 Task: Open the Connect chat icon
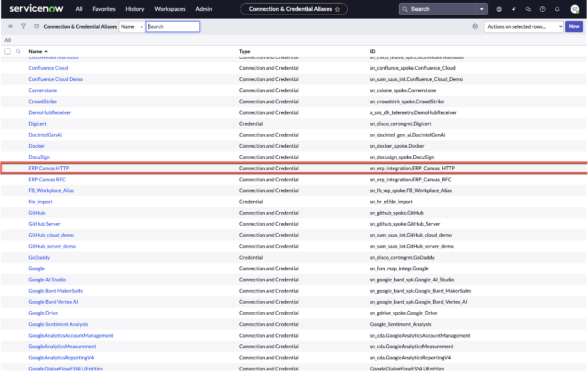pos(527,9)
